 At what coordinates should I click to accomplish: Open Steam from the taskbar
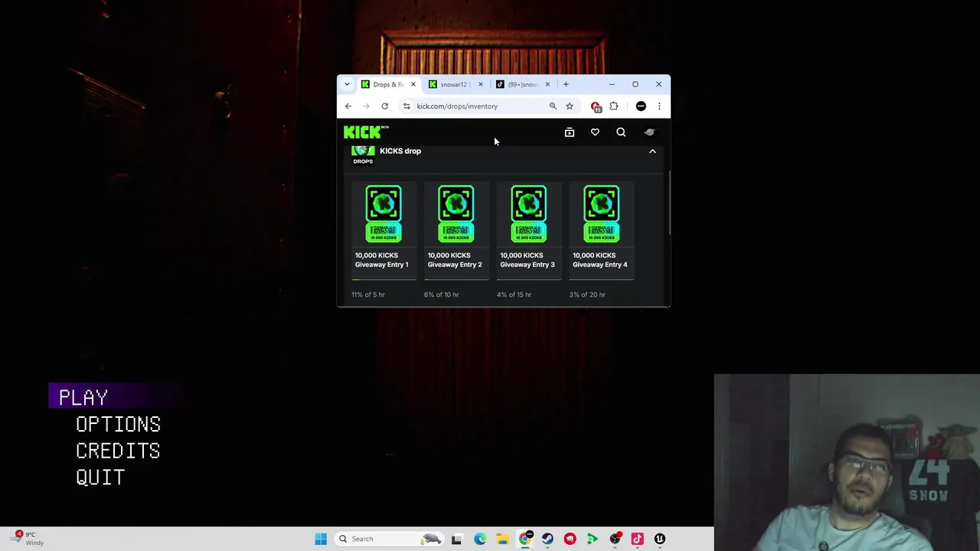coord(547,539)
